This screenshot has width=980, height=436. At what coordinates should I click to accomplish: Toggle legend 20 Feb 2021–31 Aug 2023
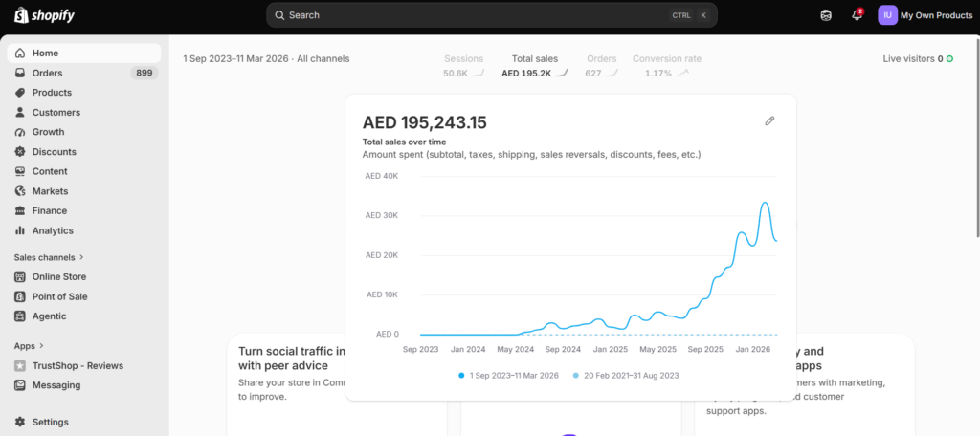pos(626,376)
